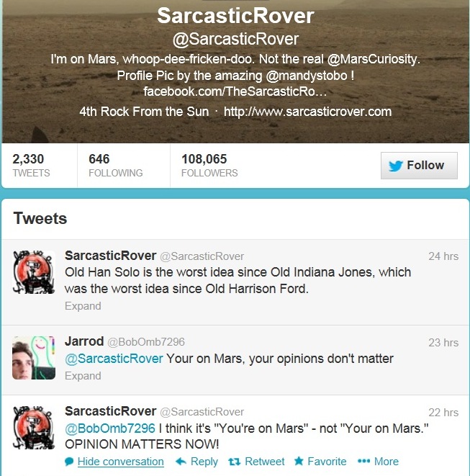View the 2,330 Tweets count tab

tap(31, 166)
